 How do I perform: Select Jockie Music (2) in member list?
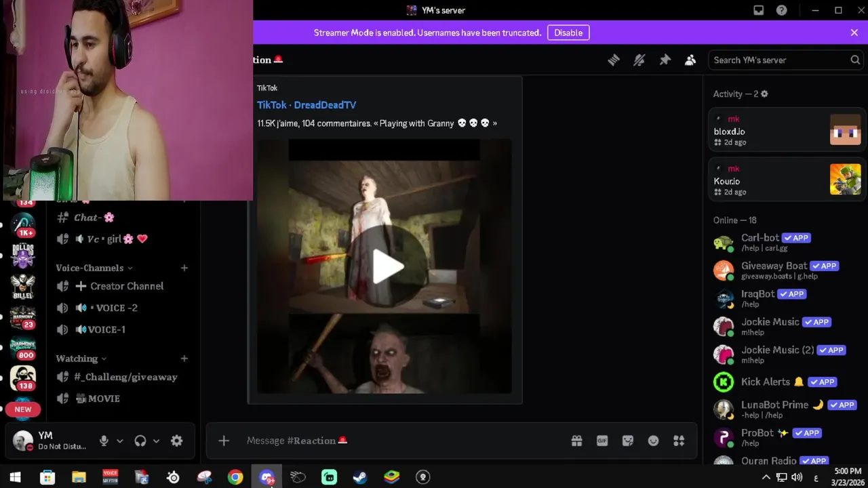point(787,354)
